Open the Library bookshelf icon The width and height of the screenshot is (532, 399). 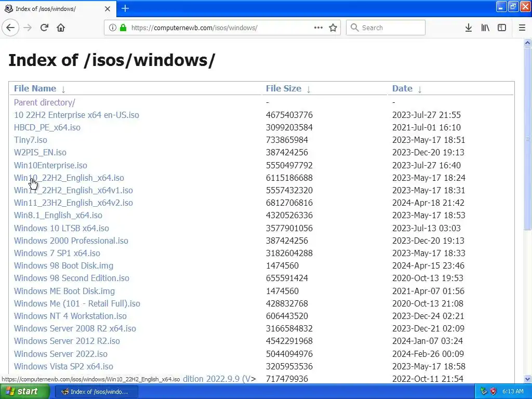[485, 28]
